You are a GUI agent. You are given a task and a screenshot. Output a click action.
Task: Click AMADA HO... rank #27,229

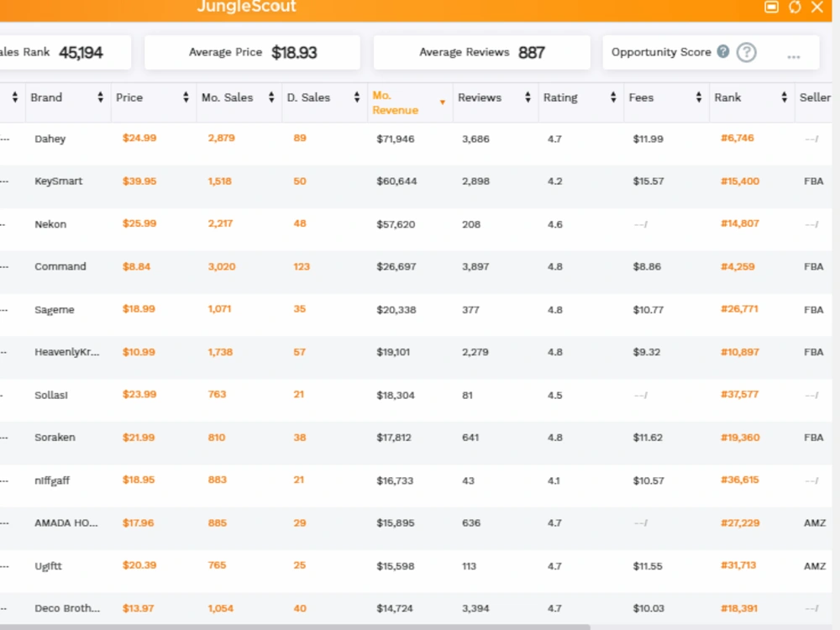point(740,522)
